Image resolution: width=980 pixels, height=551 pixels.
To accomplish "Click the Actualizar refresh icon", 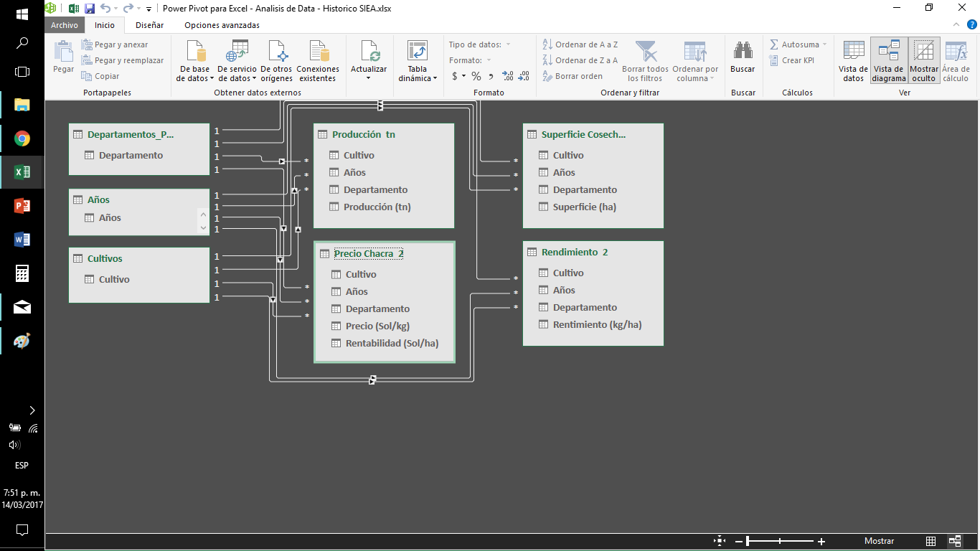I will (x=370, y=51).
